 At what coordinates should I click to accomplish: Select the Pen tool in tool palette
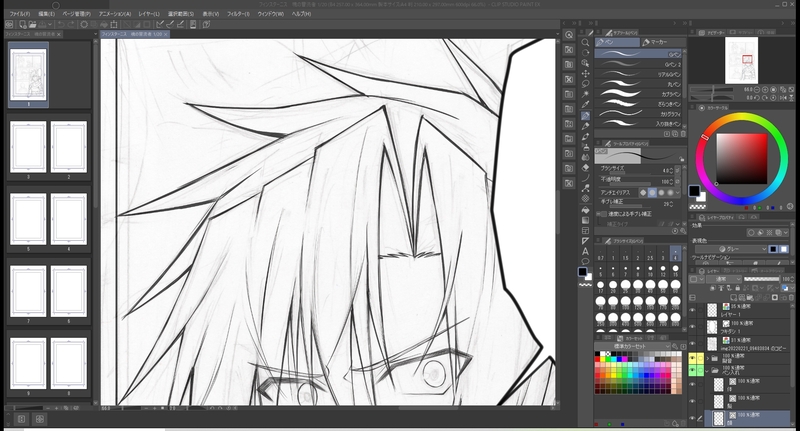pos(585,116)
